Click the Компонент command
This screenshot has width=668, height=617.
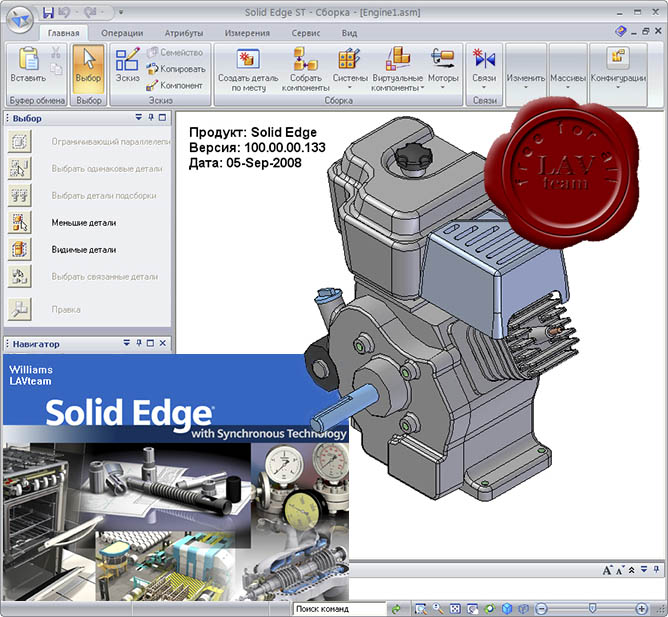[174, 85]
